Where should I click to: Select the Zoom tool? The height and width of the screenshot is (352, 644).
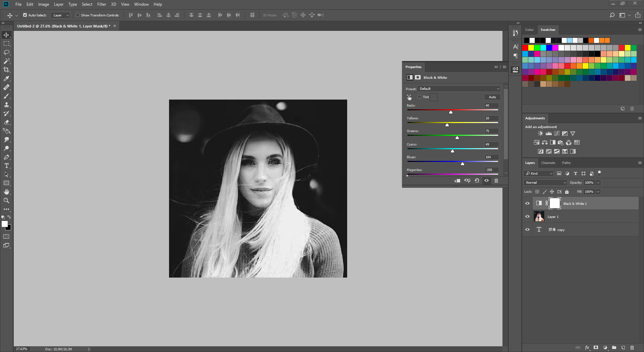click(6, 200)
